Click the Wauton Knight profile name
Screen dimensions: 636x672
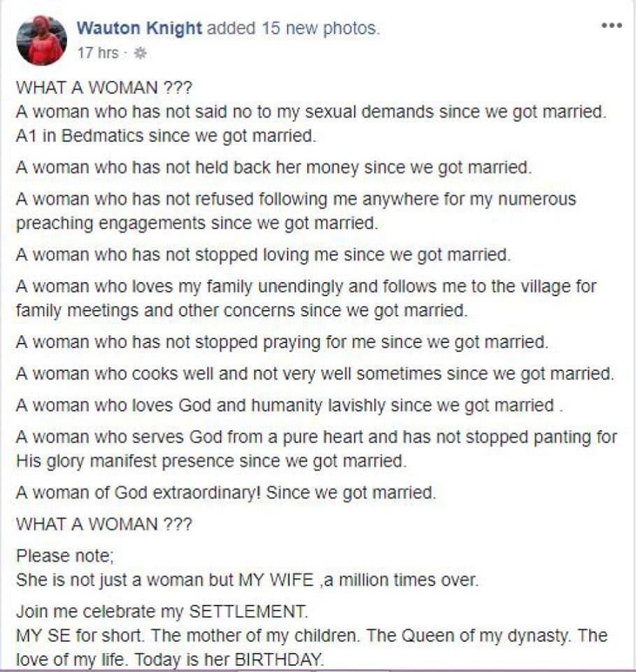click(139, 29)
